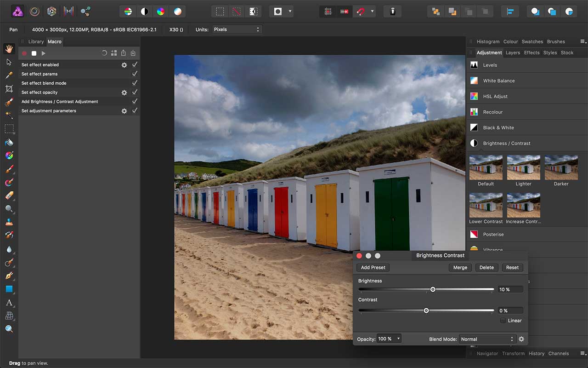This screenshot has height=368, width=588.
Task: Switch to the Develop persona
Action: (51, 11)
